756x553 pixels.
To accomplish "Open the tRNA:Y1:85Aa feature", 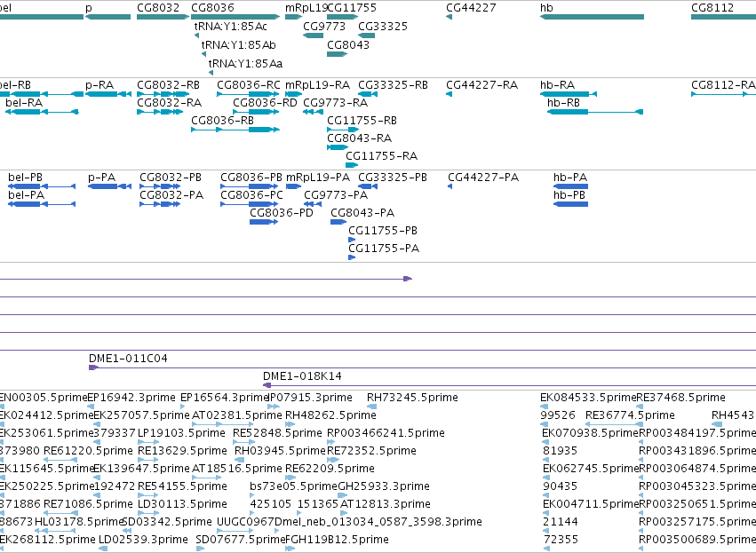I will (211, 73).
